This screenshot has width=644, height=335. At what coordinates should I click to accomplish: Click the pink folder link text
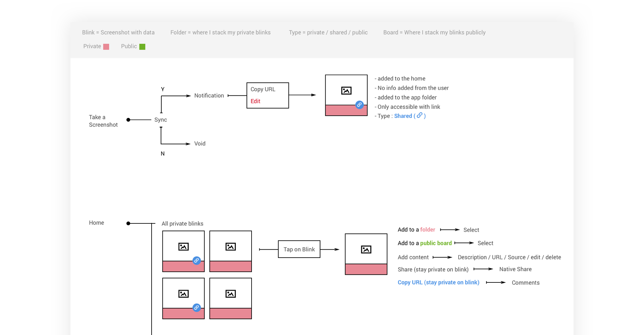pos(427,230)
